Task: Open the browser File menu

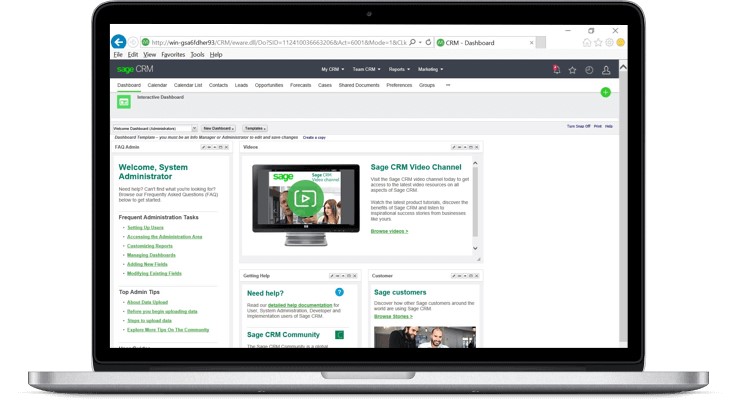Action: tap(118, 55)
